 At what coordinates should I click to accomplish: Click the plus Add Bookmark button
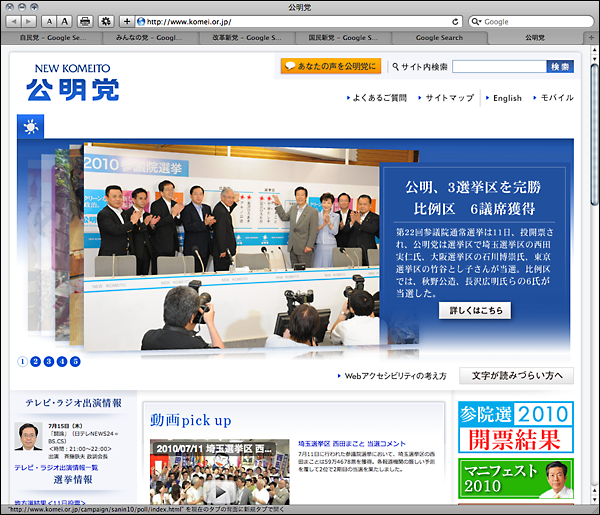(x=126, y=21)
